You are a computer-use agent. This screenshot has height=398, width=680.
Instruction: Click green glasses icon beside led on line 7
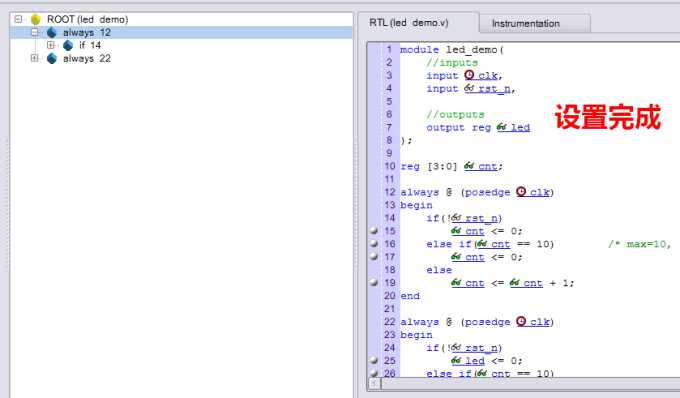pos(502,127)
